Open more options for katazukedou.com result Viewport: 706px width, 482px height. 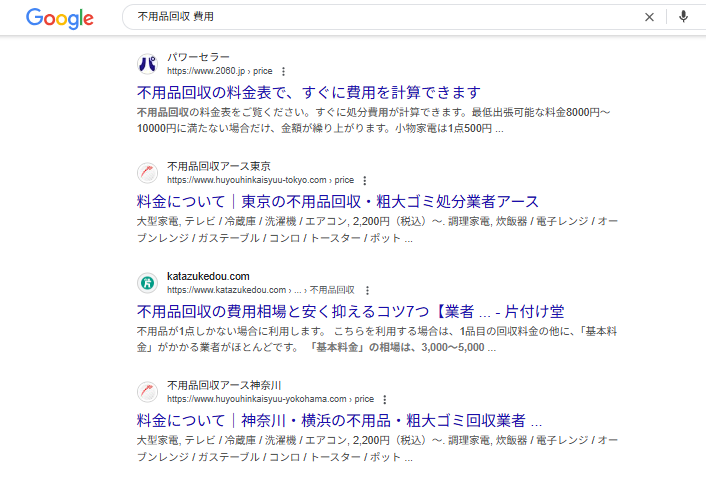click(367, 290)
